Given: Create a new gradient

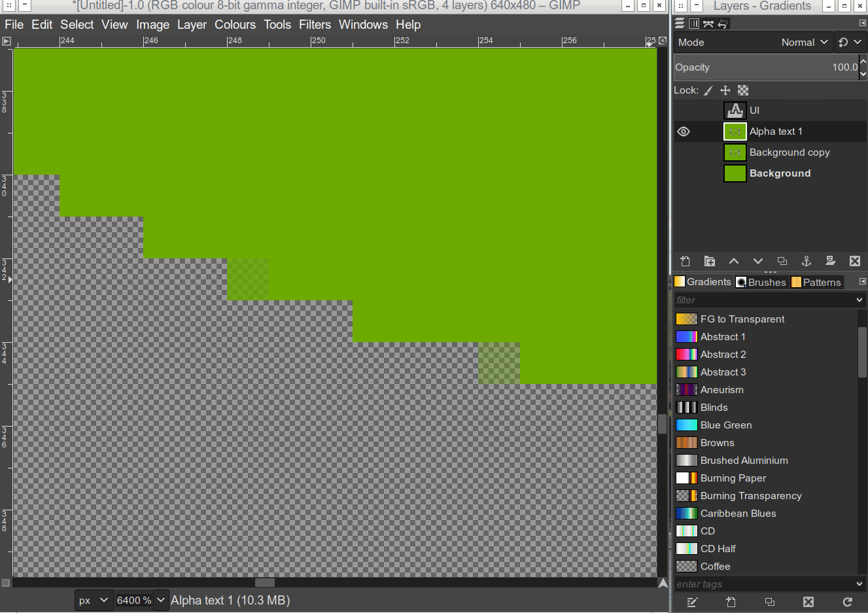Looking at the screenshot, I should 731,602.
